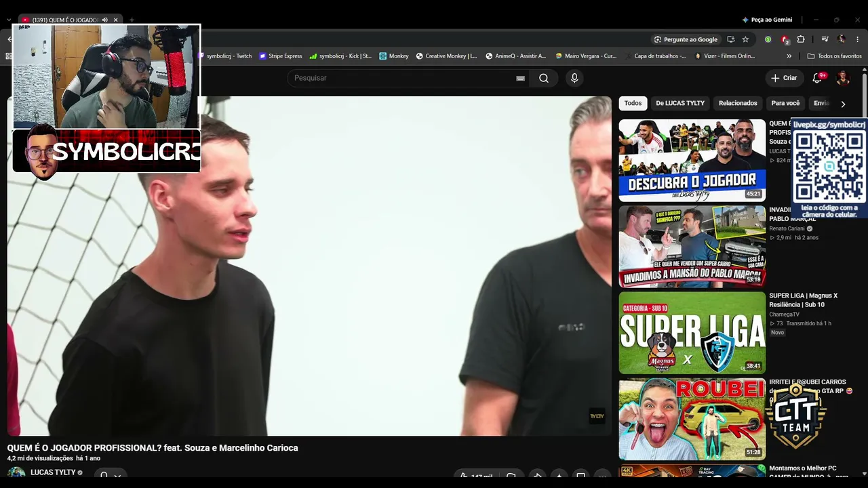Viewport: 868px width, 488px height.
Task: Select the Relacionados filter chip
Action: [x=738, y=103]
